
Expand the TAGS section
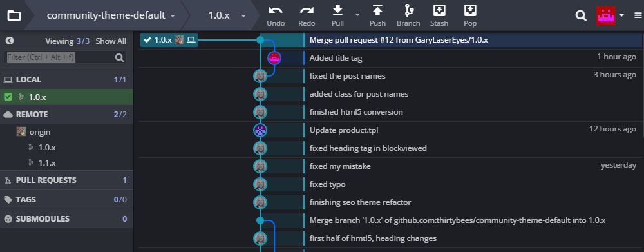tap(66, 199)
